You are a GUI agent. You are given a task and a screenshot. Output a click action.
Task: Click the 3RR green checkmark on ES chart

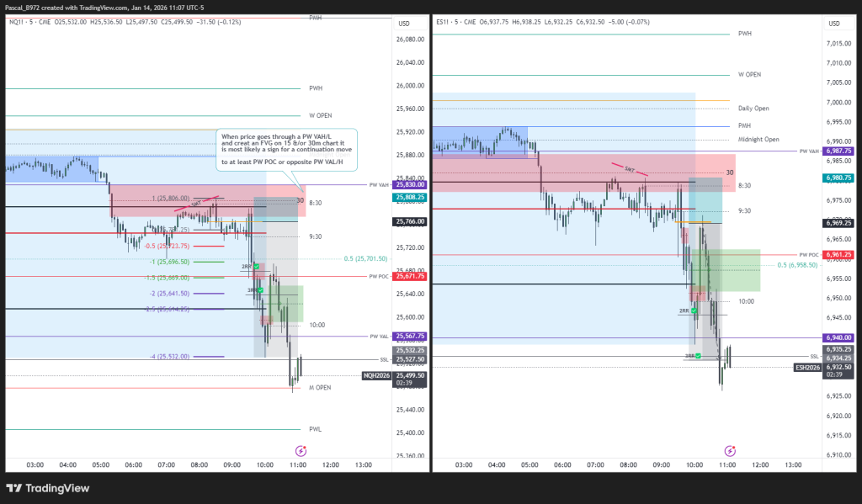(x=698, y=356)
